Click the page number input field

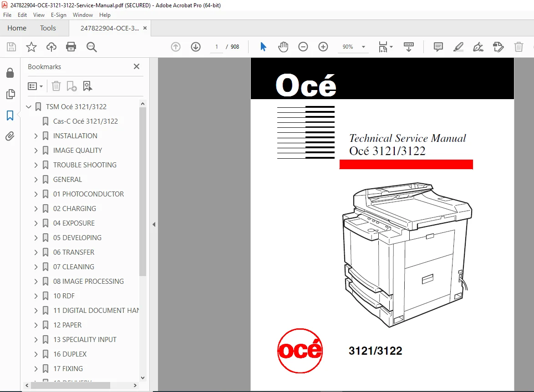[x=217, y=47]
